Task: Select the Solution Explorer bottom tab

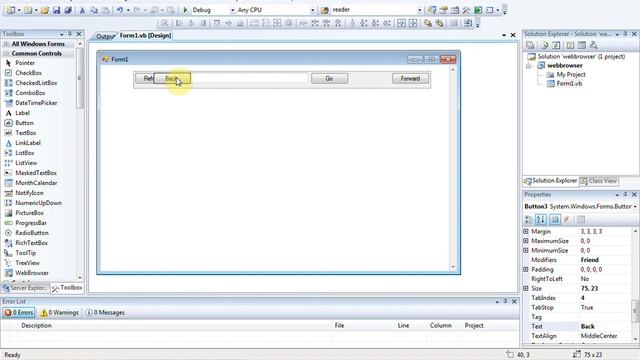Action: point(551,181)
